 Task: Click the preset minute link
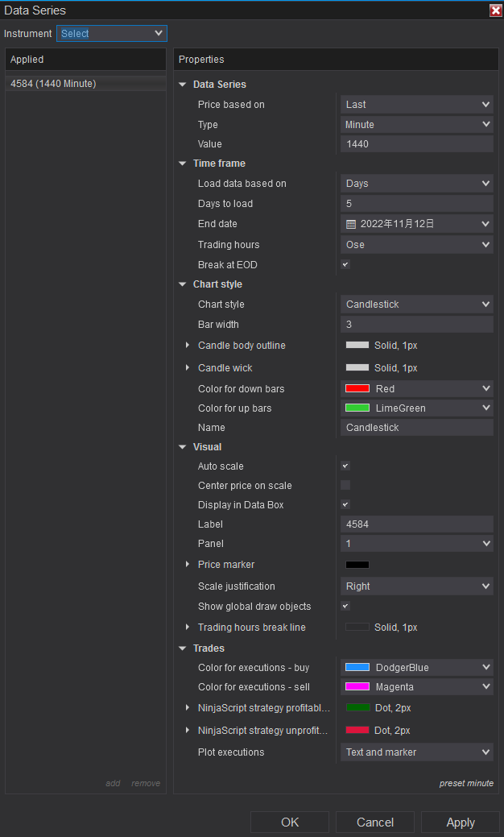[466, 783]
